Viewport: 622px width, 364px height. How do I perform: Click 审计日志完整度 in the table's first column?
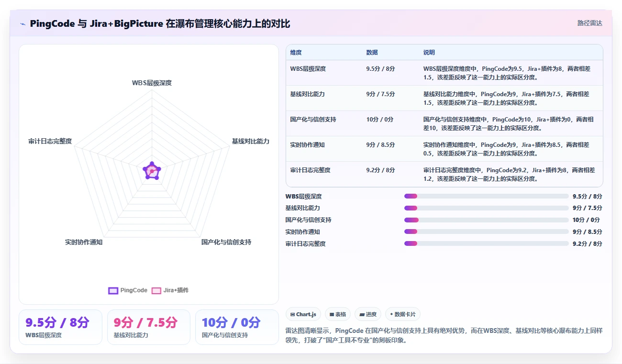(310, 170)
